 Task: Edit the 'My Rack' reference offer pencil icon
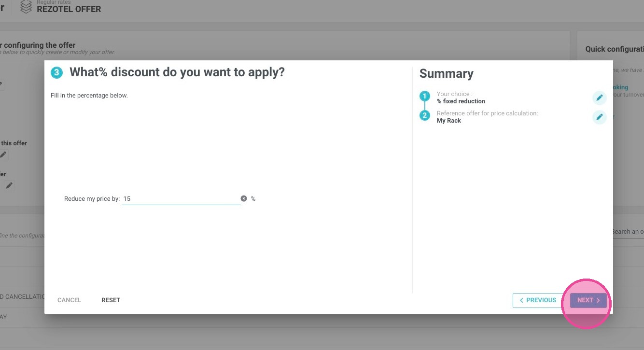tap(600, 117)
